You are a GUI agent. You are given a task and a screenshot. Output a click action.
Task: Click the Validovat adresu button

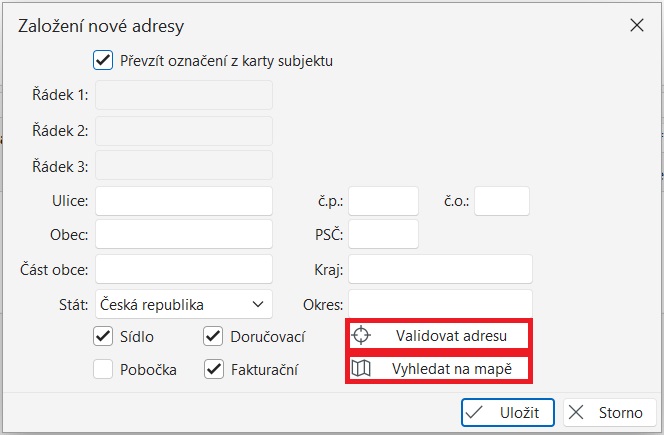point(439,334)
